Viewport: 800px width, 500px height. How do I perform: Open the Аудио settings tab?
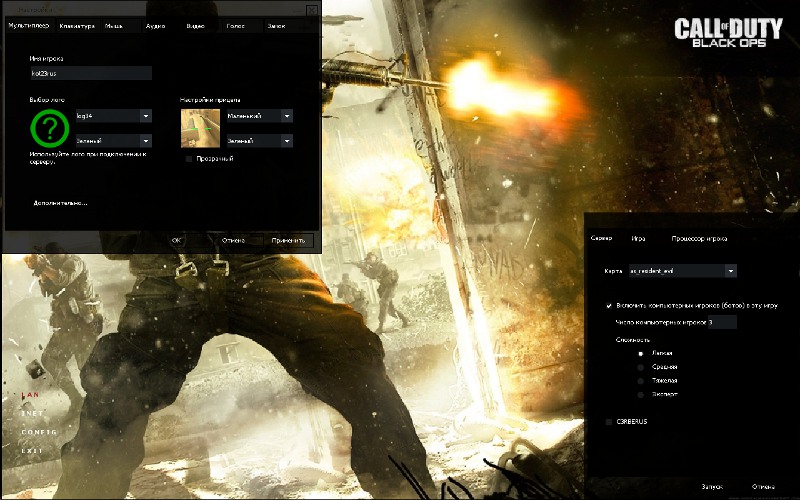pyautogui.click(x=155, y=26)
